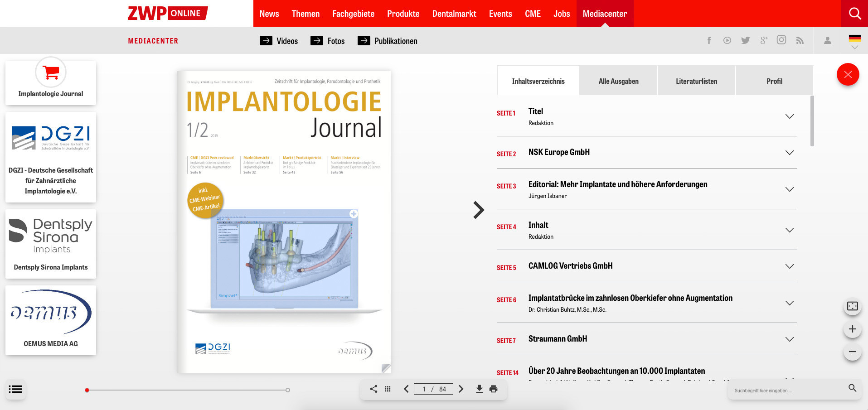Image resolution: width=868 pixels, height=410 pixels.
Task: Open the Events menu
Action: pyautogui.click(x=500, y=14)
